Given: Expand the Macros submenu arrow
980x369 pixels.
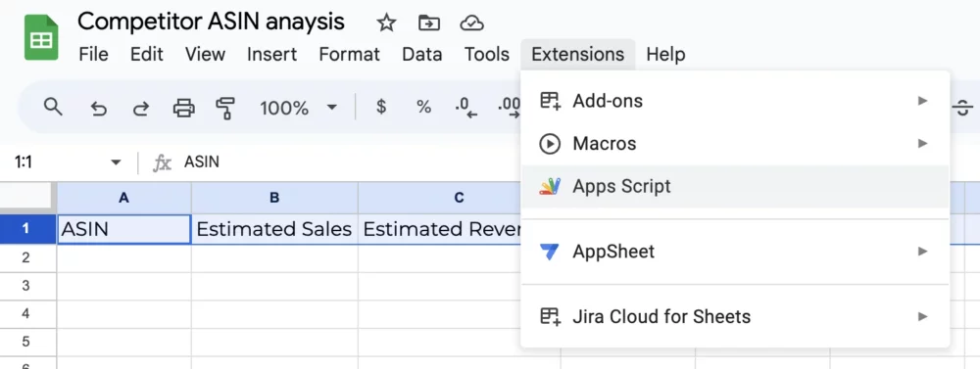Looking at the screenshot, I should 922,144.
